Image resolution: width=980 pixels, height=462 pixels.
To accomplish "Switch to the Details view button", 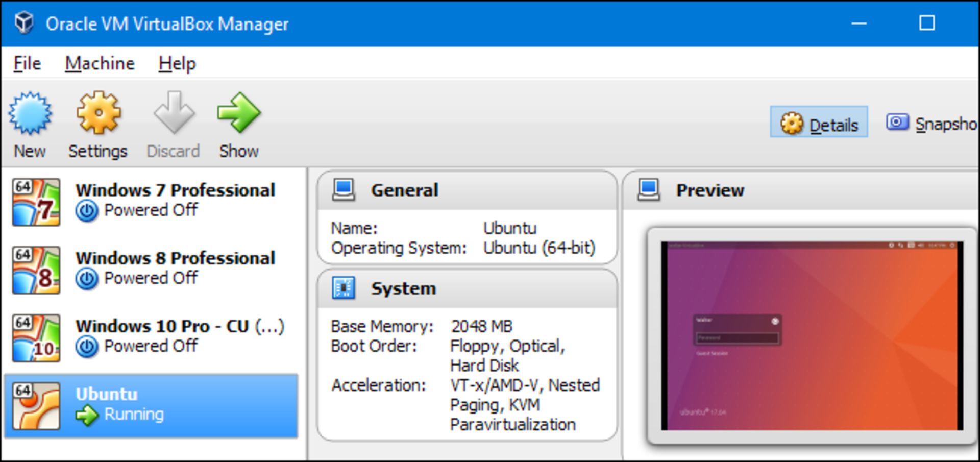I will (819, 122).
